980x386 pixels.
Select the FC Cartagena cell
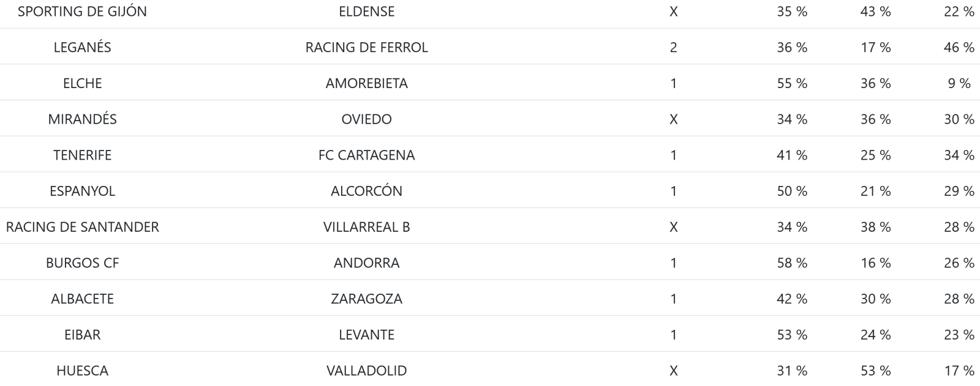pos(366,155)
